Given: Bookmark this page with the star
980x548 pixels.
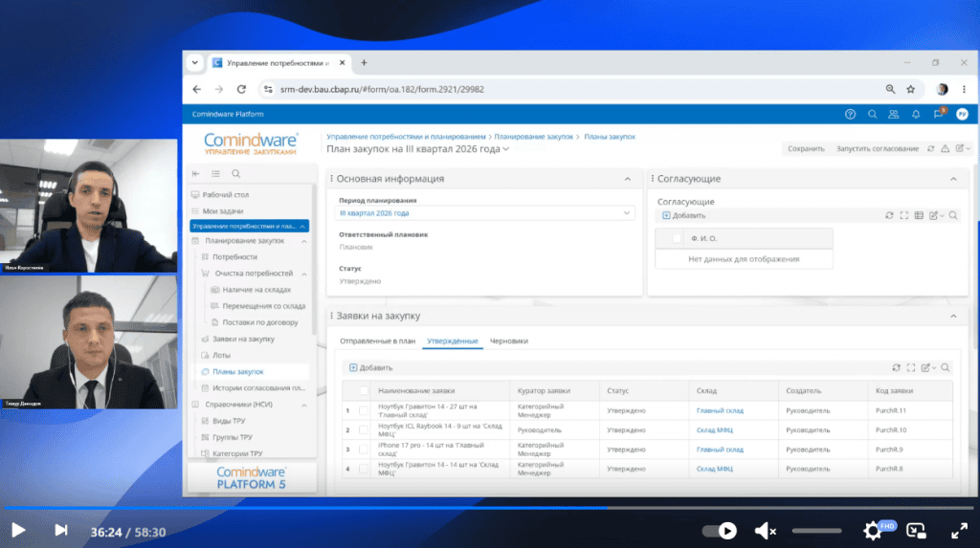Looking at the screenshot, I should coord(911,89).
